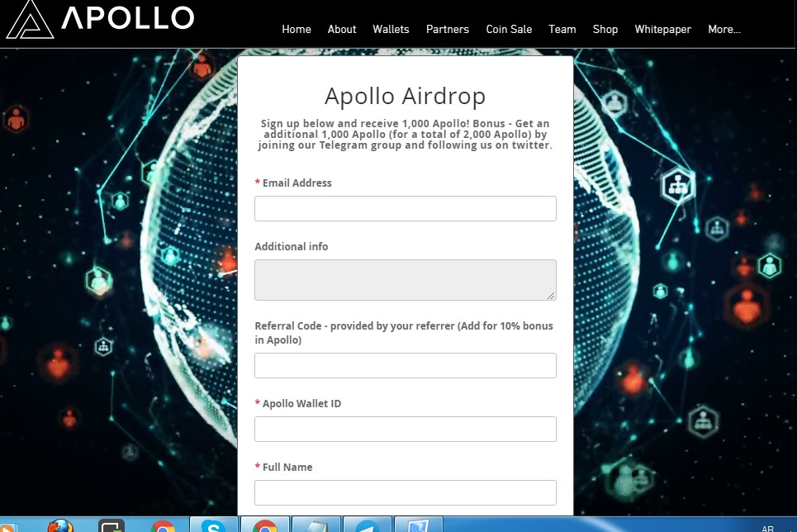The width and height of the screenshot is (797, 532).
Task: Open Firefox from the taskbar
Action: tap(60, 526)
